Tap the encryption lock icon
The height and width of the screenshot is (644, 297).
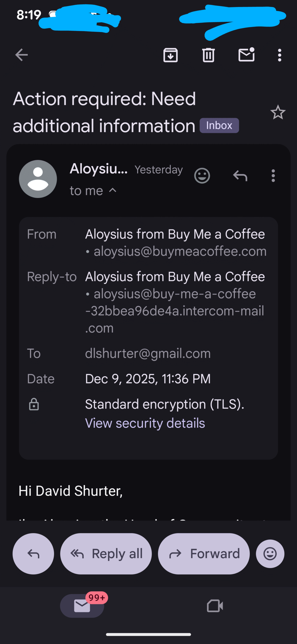[34, 404]
